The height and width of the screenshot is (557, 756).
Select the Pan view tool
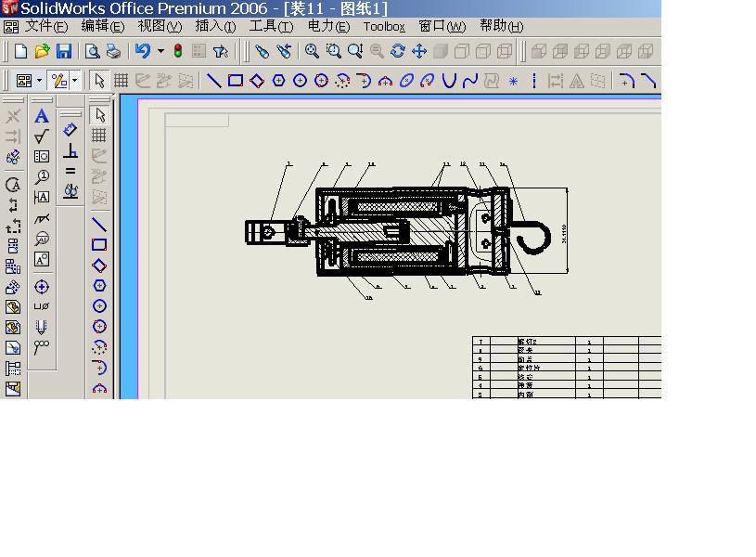coord(419,52)
